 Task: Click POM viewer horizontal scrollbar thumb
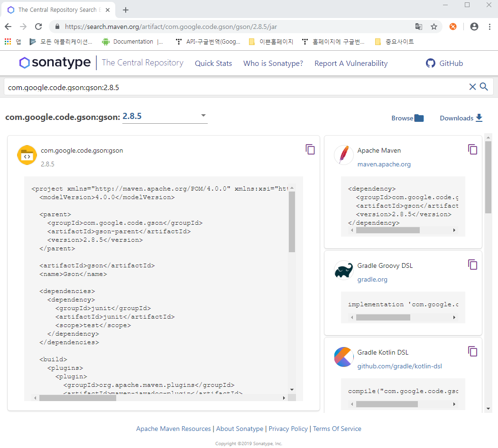tap(78, 398)
